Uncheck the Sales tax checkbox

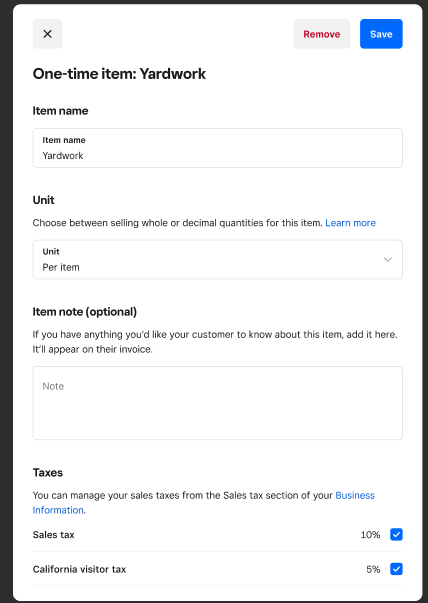tap(396, 535)
